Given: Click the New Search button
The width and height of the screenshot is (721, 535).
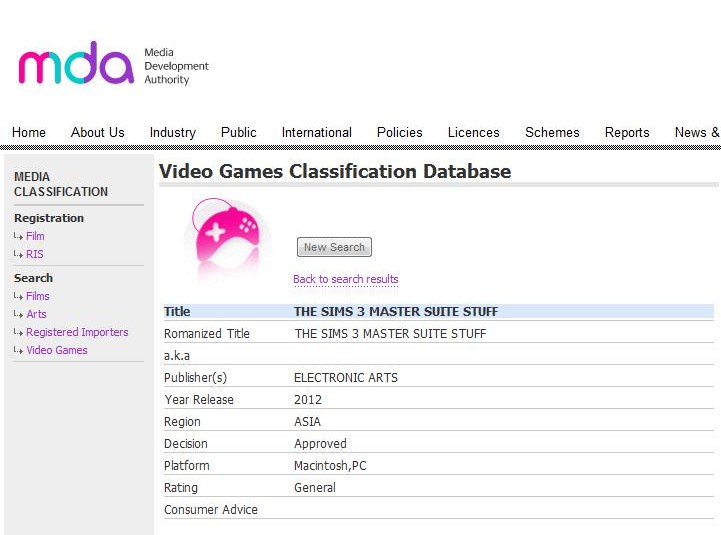Looking at the screenshot, I should [x=334, y=247].
